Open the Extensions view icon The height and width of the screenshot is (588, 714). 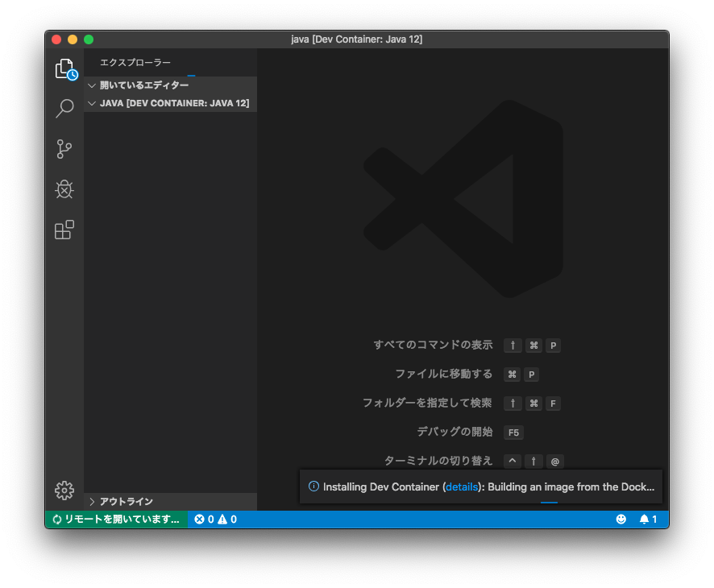[64, 230]
